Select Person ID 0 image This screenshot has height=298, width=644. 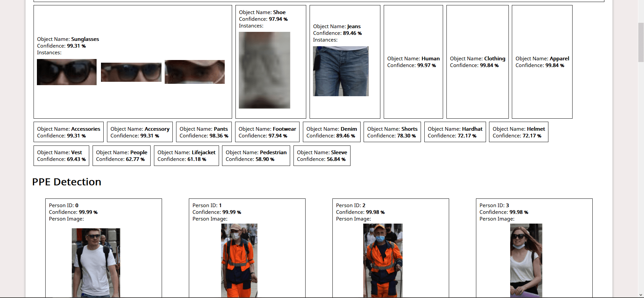tap(96, 263)
